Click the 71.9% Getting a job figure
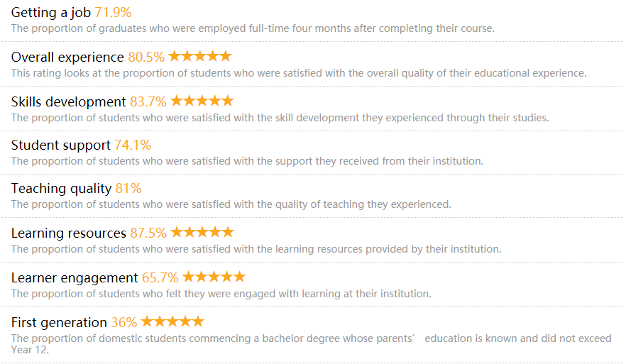The height and width of the screenshot is (364, 626). point(113,12)
